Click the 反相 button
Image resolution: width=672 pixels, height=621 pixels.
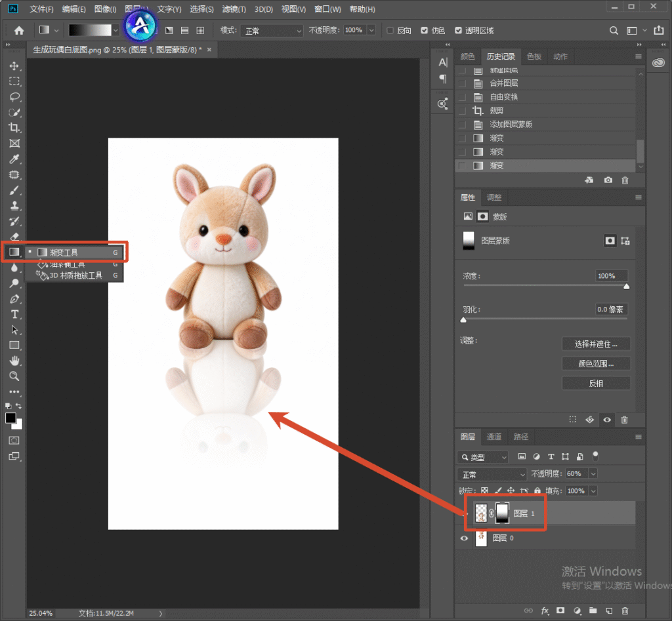(596, 384)
